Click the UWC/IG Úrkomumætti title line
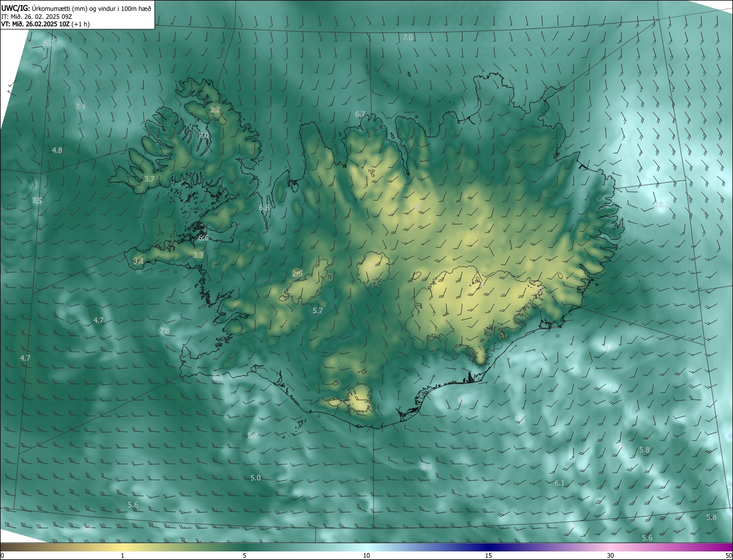 pyautogui.click(x=76, y=8)
